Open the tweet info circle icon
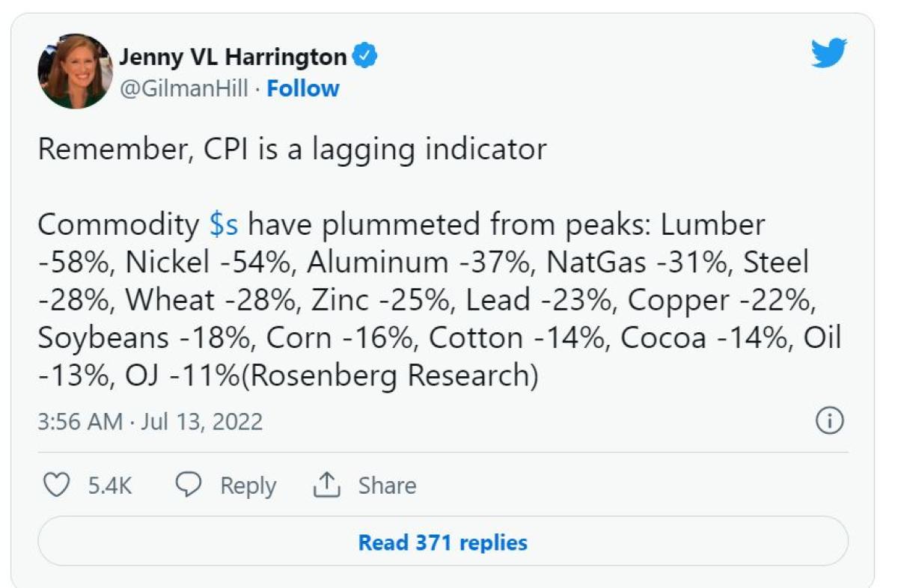Screen dimensions: 898x588 pos(829,421)
